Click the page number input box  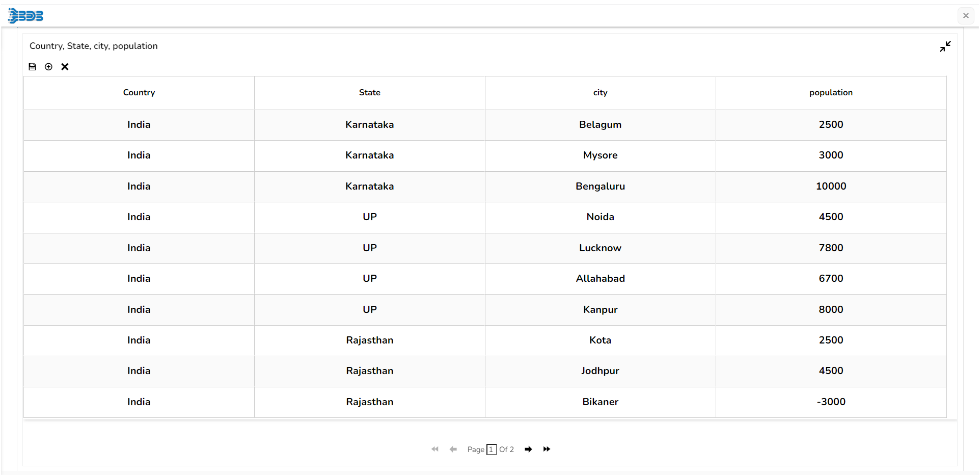pyautogui.click(x=492, y=449)
